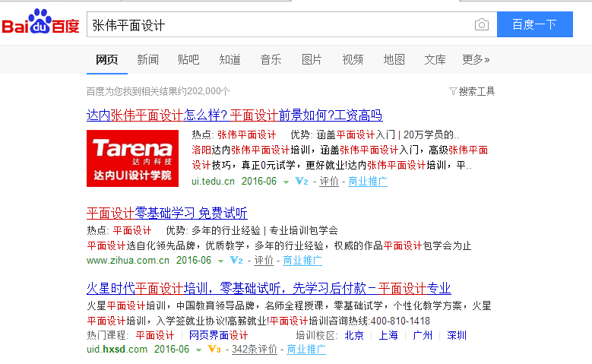
Task: Switch to the 新闻 tab
Action: [x=147, y=60]
